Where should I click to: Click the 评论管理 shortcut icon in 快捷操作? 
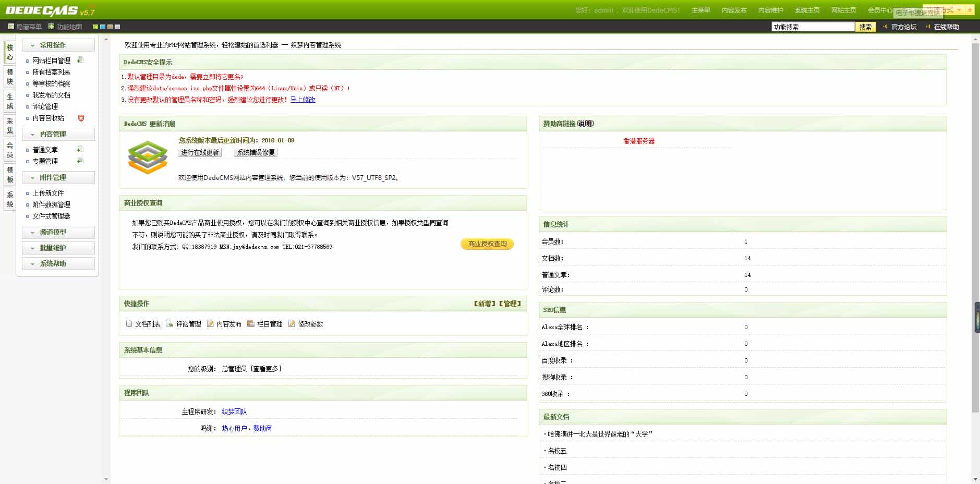(x=170, y=323)
